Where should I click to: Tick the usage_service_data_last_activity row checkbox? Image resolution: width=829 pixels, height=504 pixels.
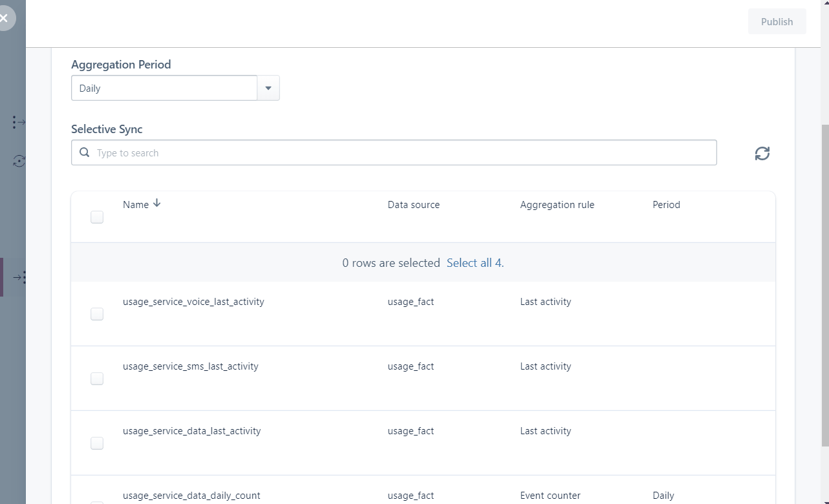97,443
